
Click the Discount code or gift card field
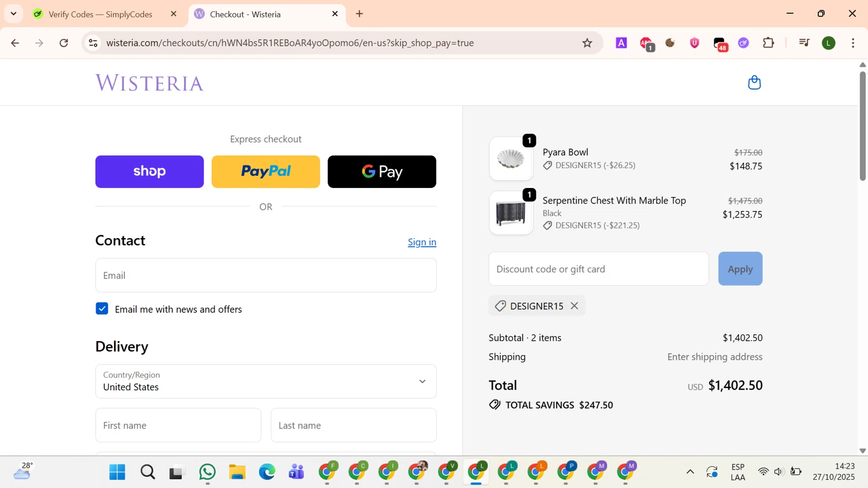(x=598, y=269)
